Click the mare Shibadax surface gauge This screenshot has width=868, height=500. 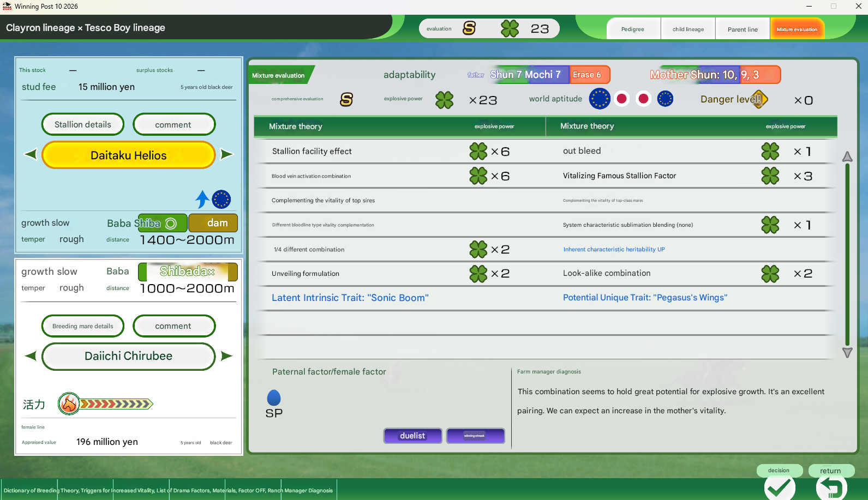[x=188, y=272]
